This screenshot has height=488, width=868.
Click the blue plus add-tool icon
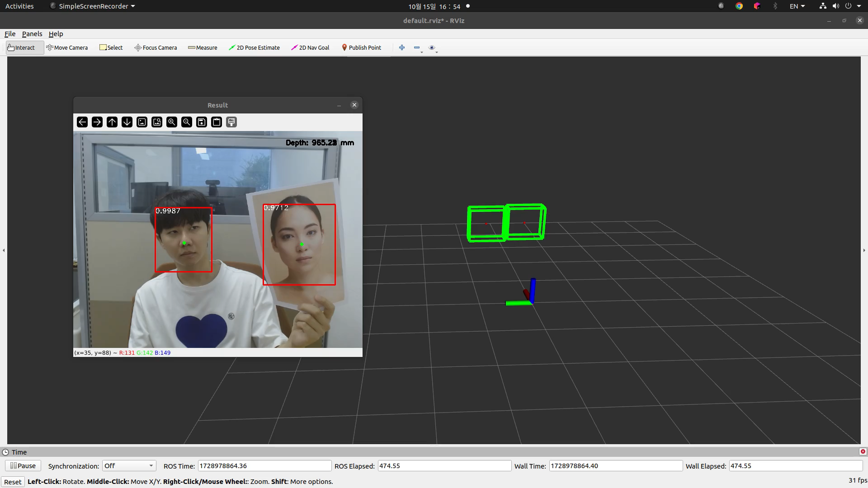(x=402, y=47)
